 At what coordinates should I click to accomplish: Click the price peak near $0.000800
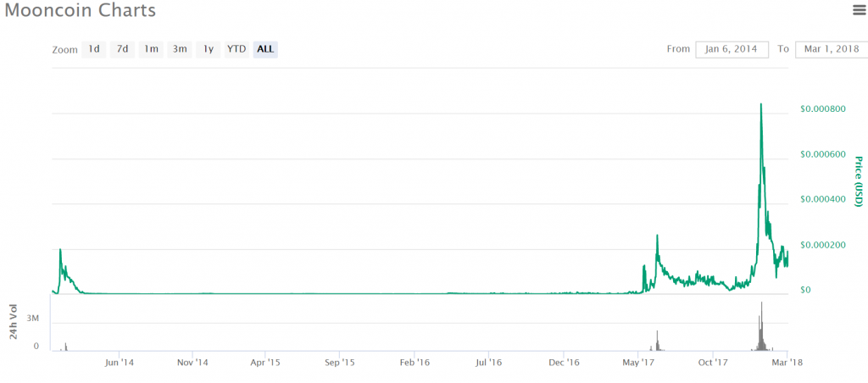pyautogui.click(x=761, y=104)
